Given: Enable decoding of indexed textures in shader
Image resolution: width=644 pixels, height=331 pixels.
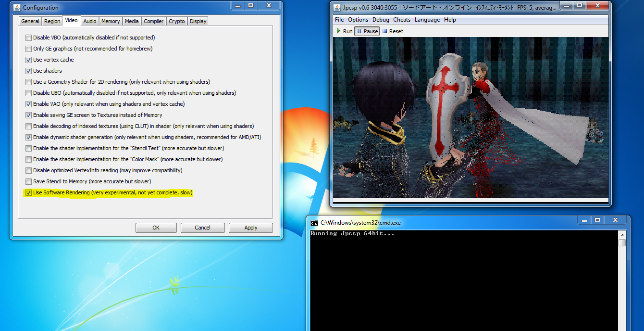Looking at the screenshot, I should tap(29, 126).
